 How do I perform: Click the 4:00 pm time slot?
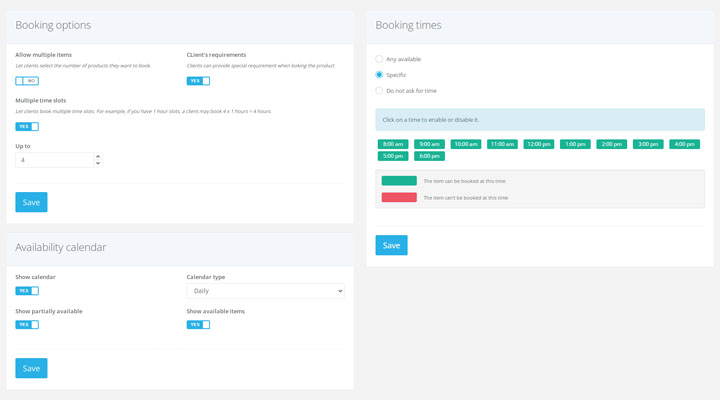(684, 144)
